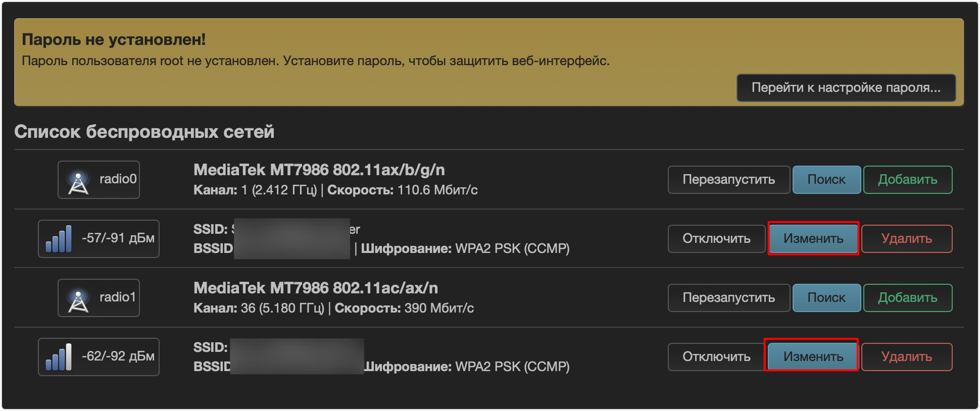Scan for networks on radio1
Image resolution: width=980 pixels, height=411 pixels.
pyautogui.click(x=826, y=298)
